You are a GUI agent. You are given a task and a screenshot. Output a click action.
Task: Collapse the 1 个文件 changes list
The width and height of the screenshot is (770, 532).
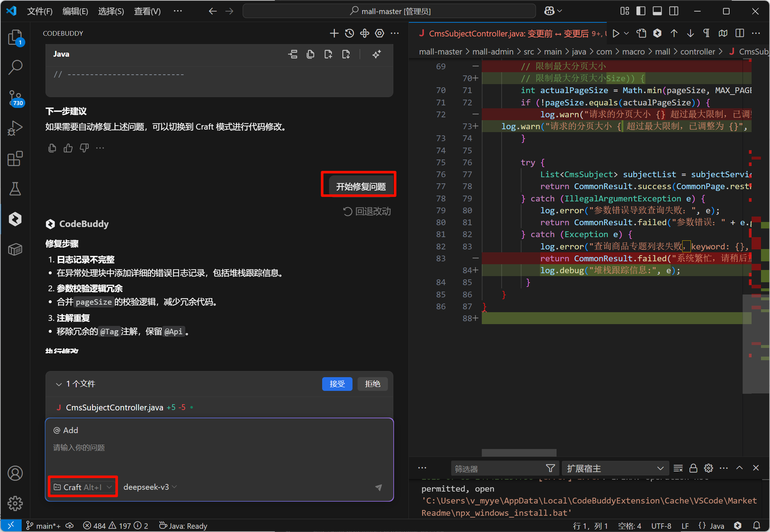coord(59,384)
